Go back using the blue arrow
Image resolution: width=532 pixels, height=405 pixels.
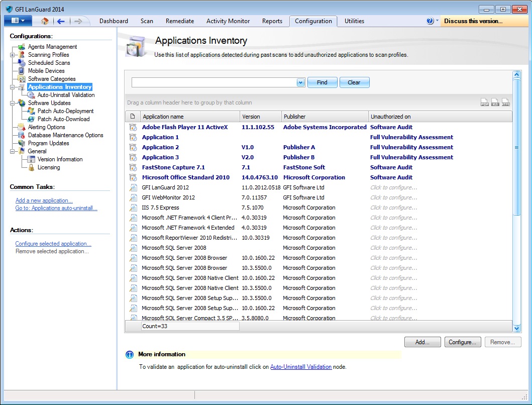[61, 22]
